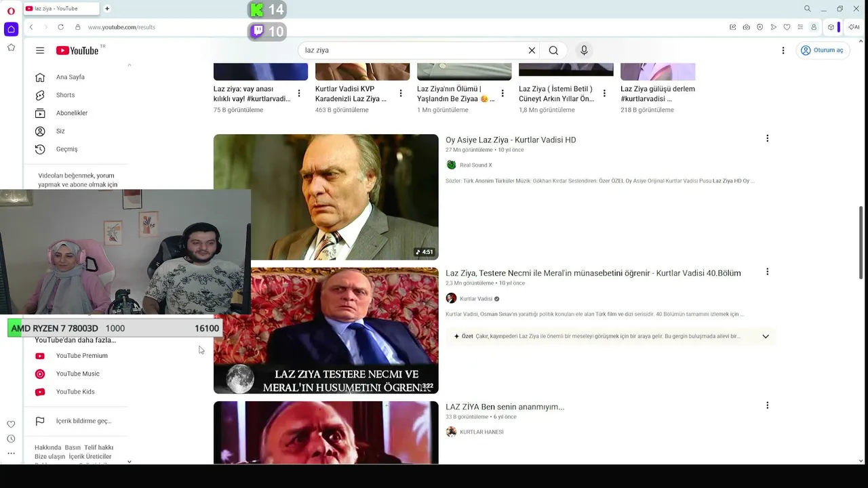Open the clock history icon in Opera sidebar
This screenshot has height=488, width=868.
11,439
